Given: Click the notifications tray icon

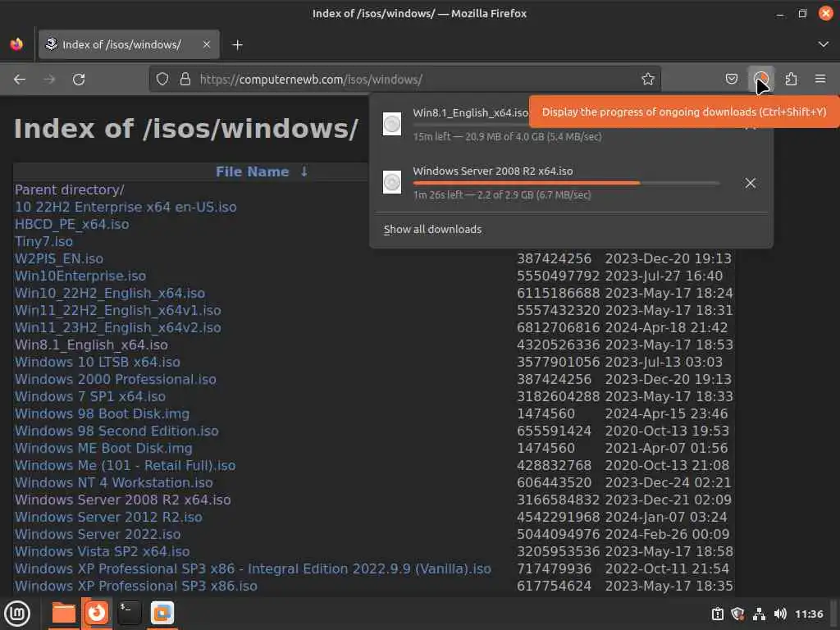Looking at the screenshot, I should (717, 614).
